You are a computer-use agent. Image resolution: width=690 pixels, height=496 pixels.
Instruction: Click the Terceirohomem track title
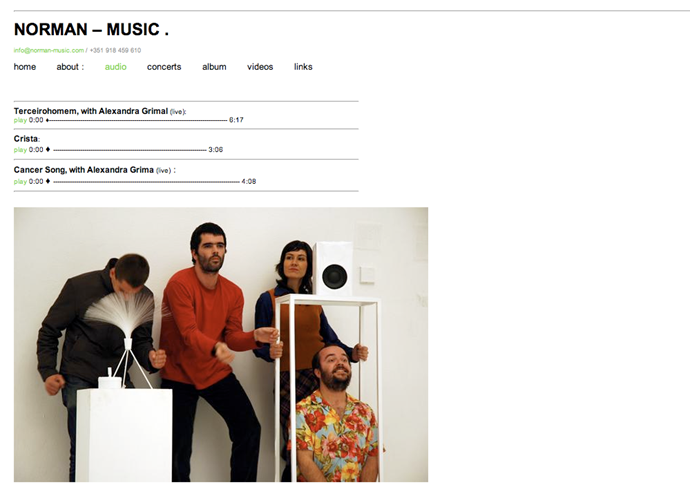[91, 111]
